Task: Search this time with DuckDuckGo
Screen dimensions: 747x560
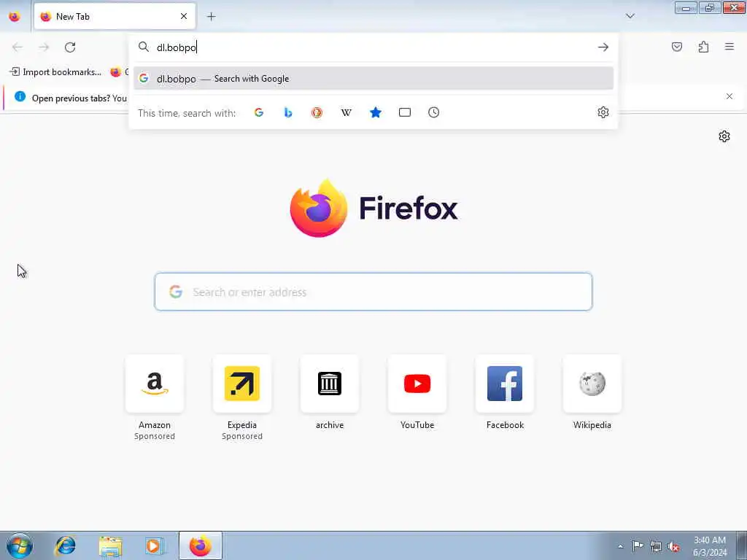Action: [x=317, y=112]
